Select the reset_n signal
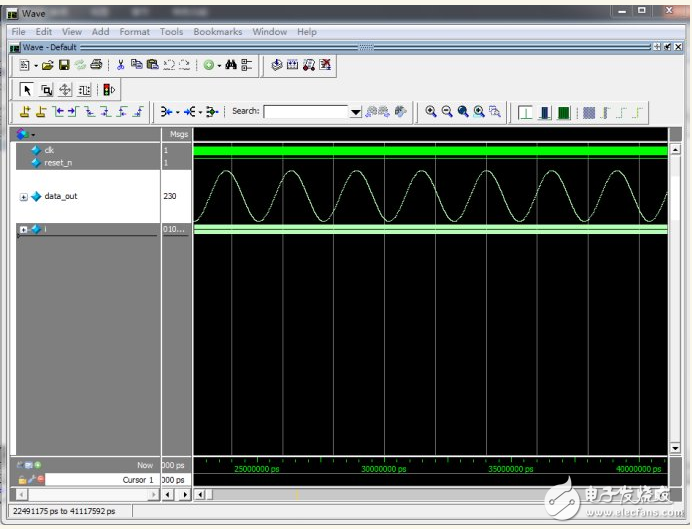692x529 pixels. click(58, 162)
